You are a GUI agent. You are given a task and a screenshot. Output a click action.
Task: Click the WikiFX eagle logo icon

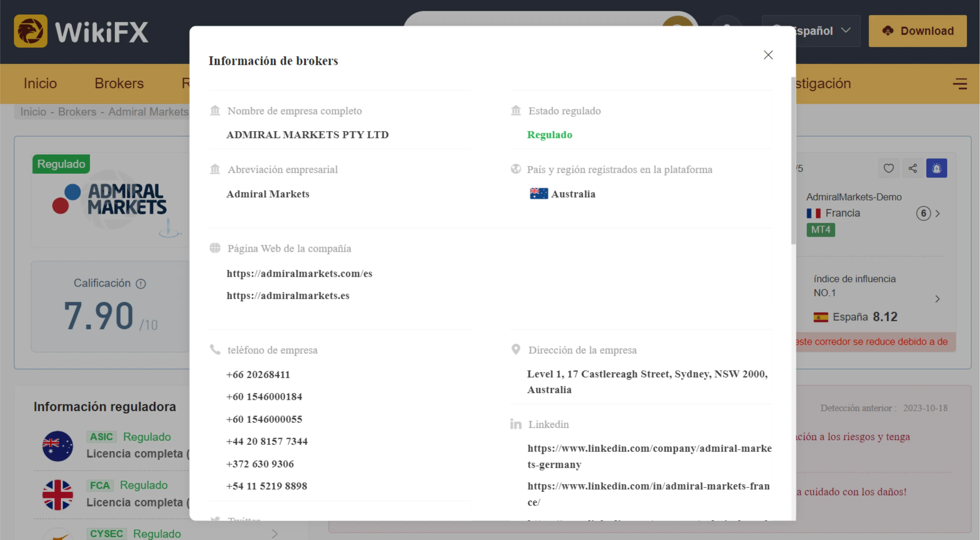click(x=30, y=31)
